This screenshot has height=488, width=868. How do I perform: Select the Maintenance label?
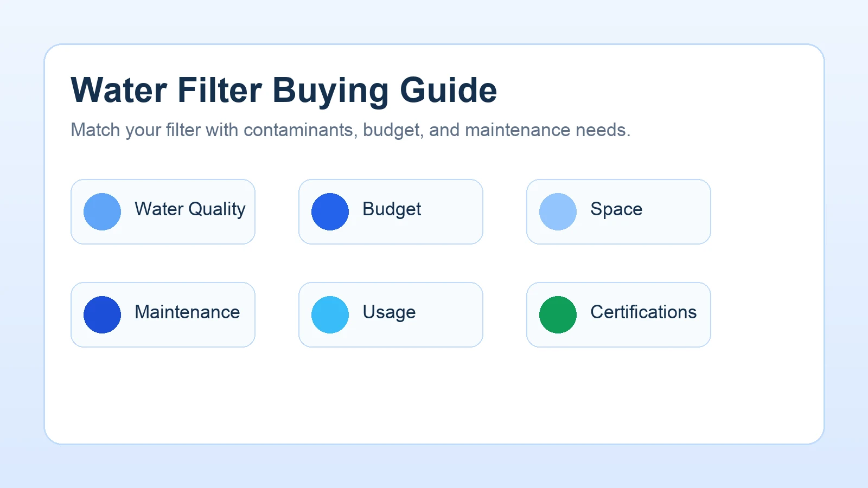coord(187,312)
